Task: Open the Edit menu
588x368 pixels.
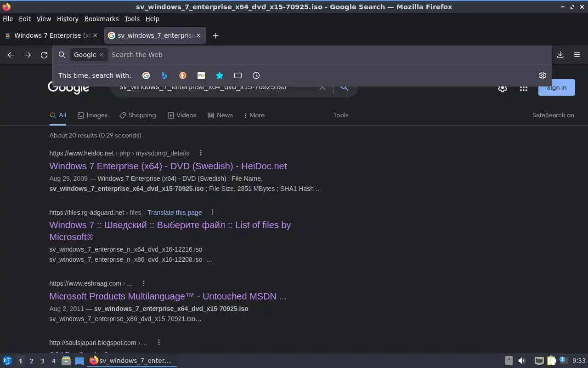Action: 25,19
